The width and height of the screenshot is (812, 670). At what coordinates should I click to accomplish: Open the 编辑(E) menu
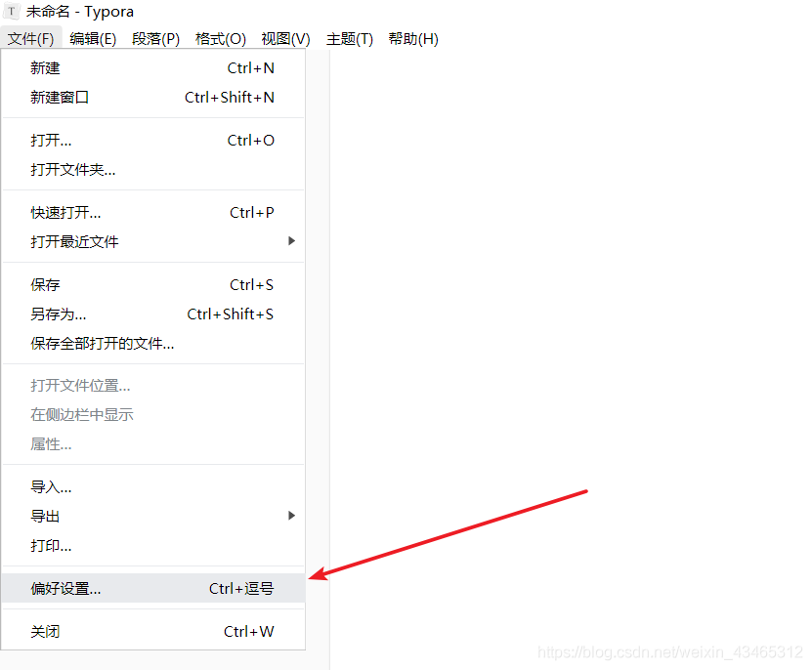pos(93,39)
